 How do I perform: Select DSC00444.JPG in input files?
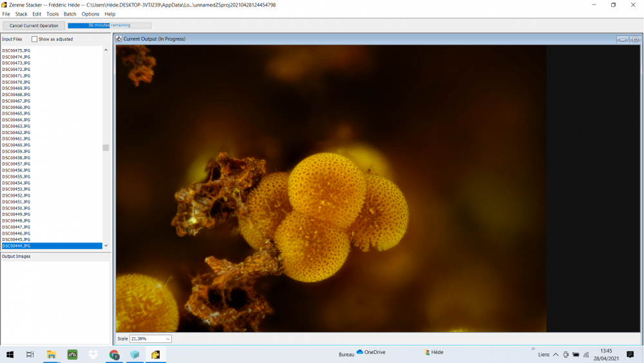[17, 246]
